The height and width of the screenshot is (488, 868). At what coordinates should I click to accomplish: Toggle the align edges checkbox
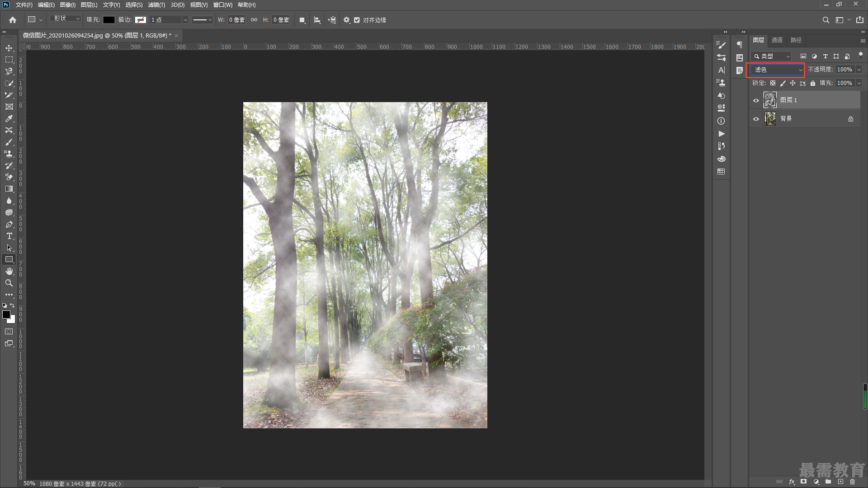point(357,20)
